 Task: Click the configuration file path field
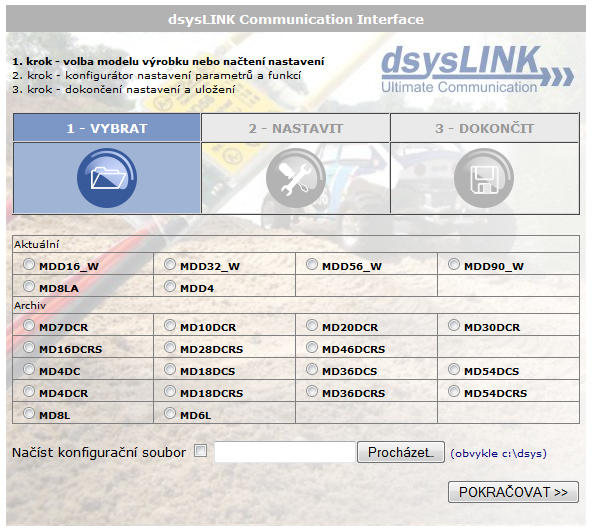285,452
